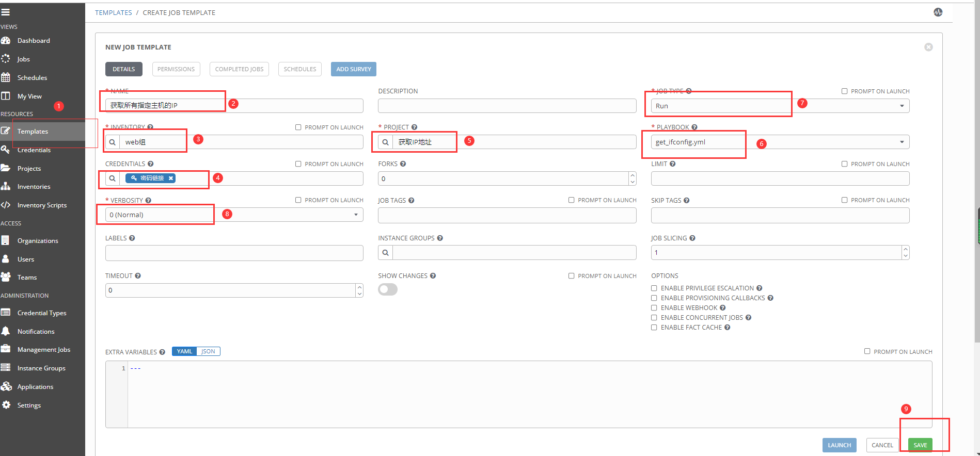This screenshot has width=980, height=456.
Task: Click the Project lookup search icon
Action: pos(385,142)
